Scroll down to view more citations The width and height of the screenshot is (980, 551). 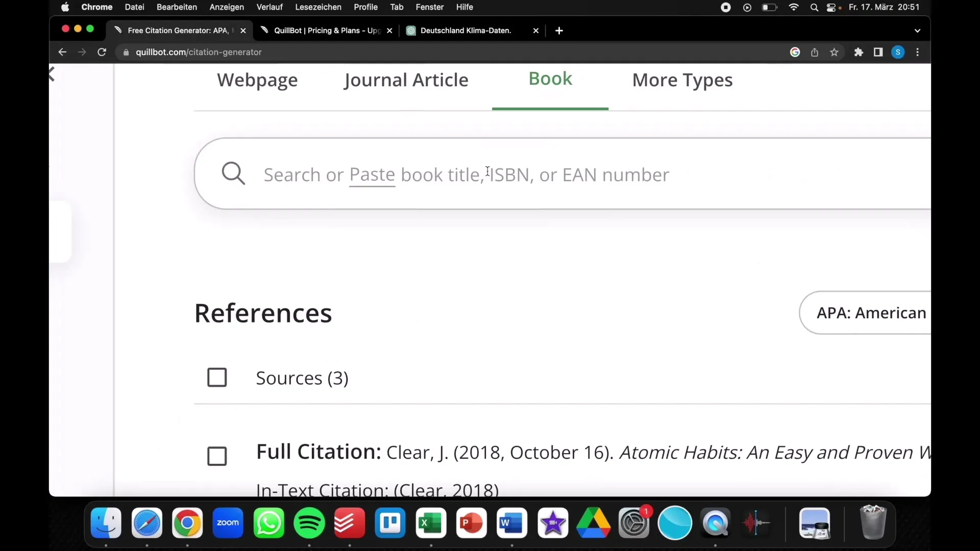click(x=490, y=404)
